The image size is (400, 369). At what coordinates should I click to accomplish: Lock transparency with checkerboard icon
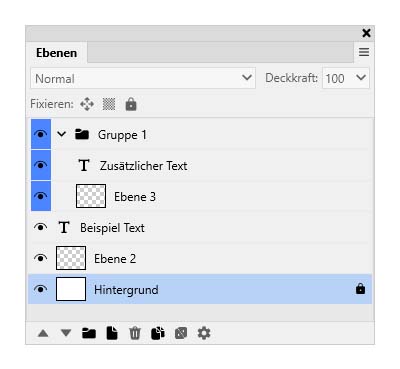(109, 104)
